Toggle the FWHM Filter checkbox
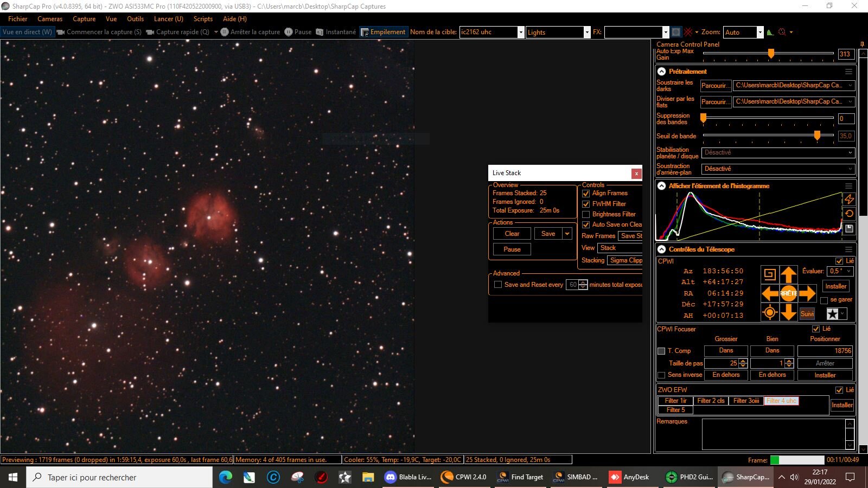This screenshot has width=868, height=488. [586, 204]
